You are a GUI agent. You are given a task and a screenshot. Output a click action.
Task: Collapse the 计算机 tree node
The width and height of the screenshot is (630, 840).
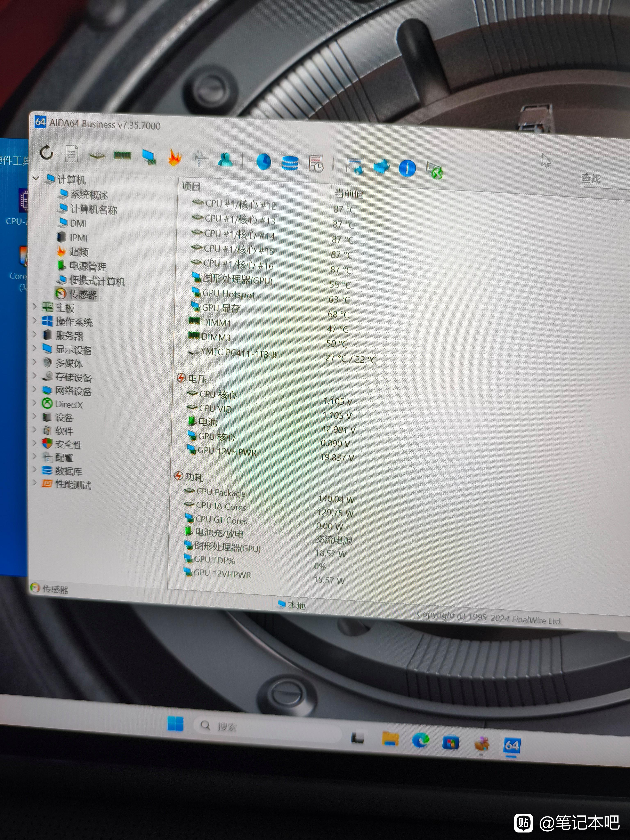(36, 178)
